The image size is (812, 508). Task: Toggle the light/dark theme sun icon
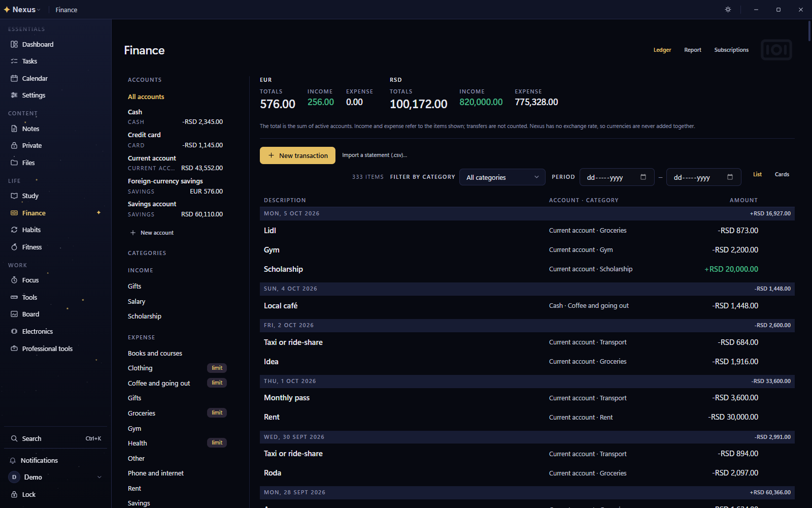728,10
